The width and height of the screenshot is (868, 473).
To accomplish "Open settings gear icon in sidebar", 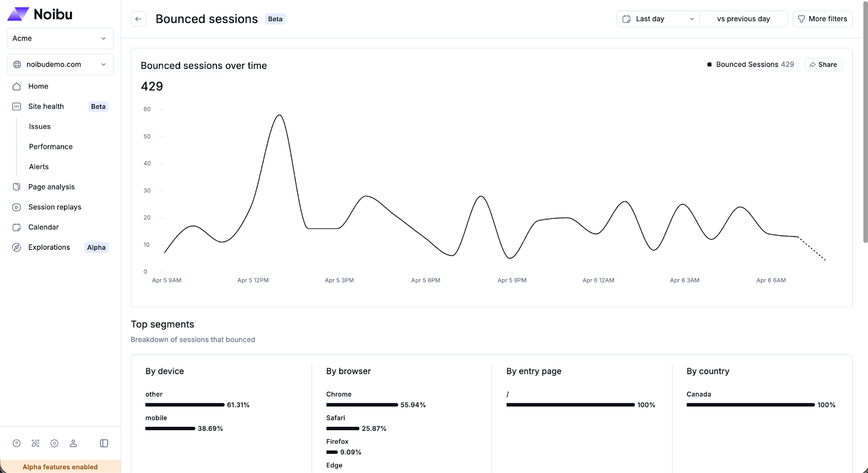I will pos(54,443).
